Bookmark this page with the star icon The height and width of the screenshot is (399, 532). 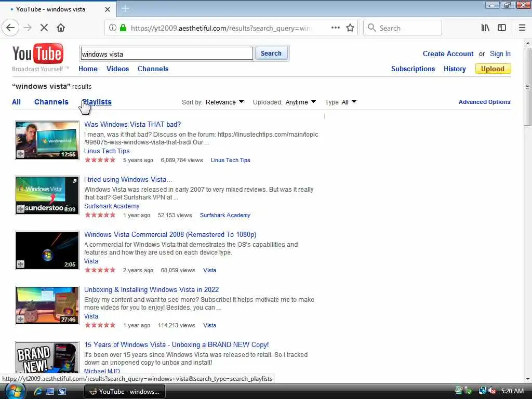coord(350,28)
